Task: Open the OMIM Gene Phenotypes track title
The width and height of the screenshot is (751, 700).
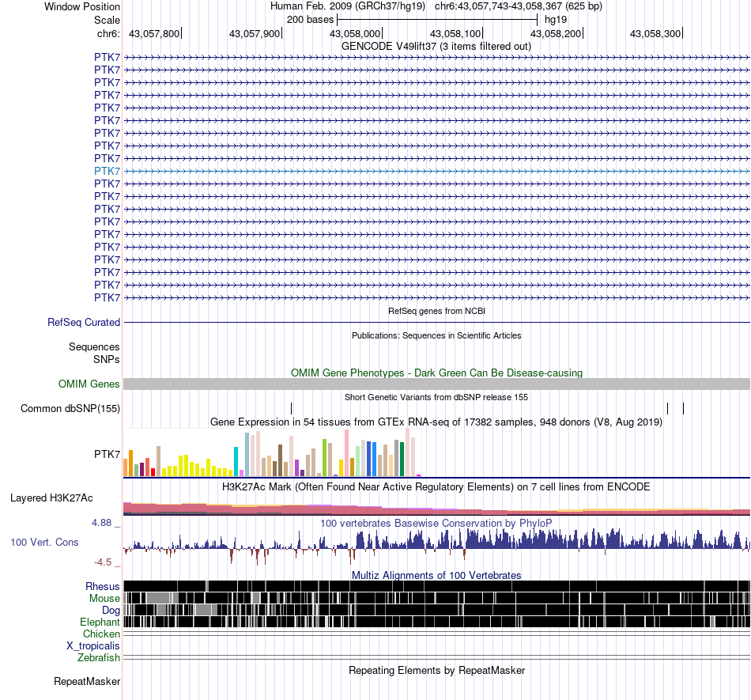Action: (436, 373)
